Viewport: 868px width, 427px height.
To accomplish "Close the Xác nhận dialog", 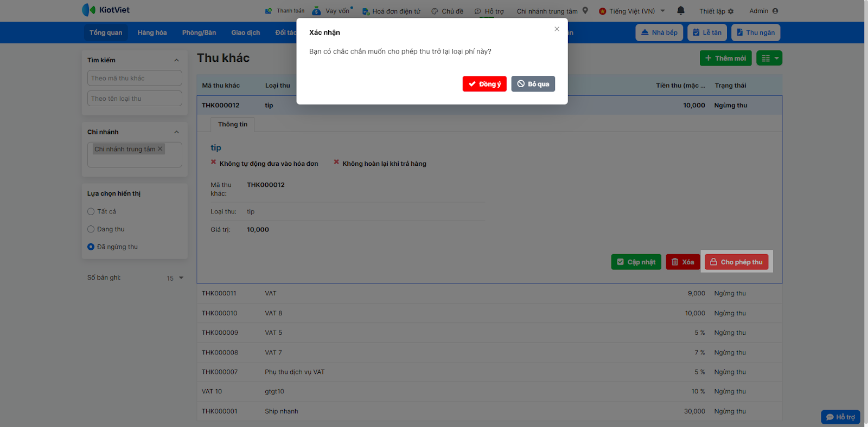I will [x=557, y=29].
